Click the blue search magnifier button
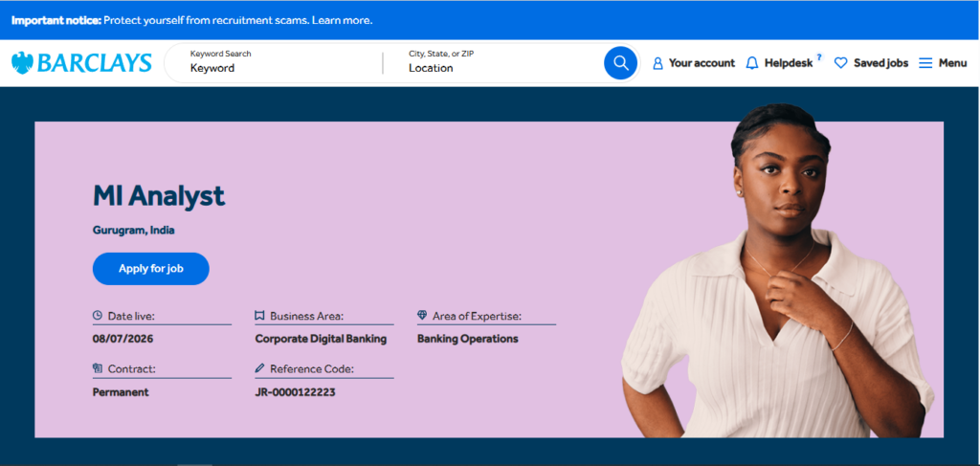 620,63
